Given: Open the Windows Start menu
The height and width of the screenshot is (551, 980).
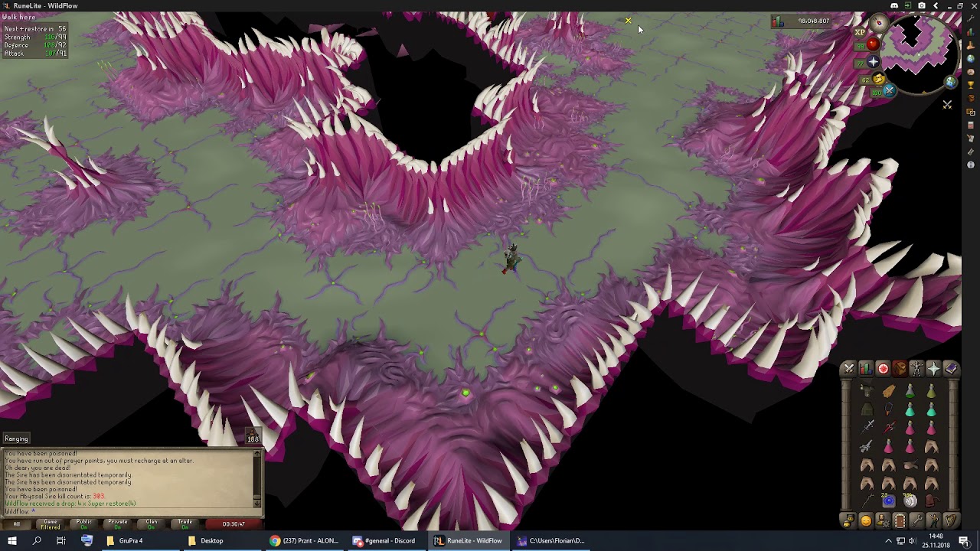Looking at the screenshot, I should 13,540.
